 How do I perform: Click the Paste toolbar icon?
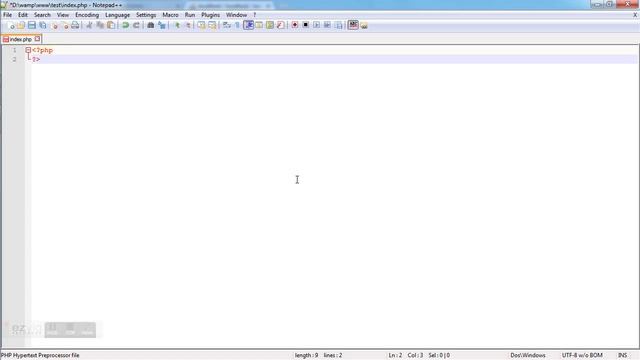point(111,25)
